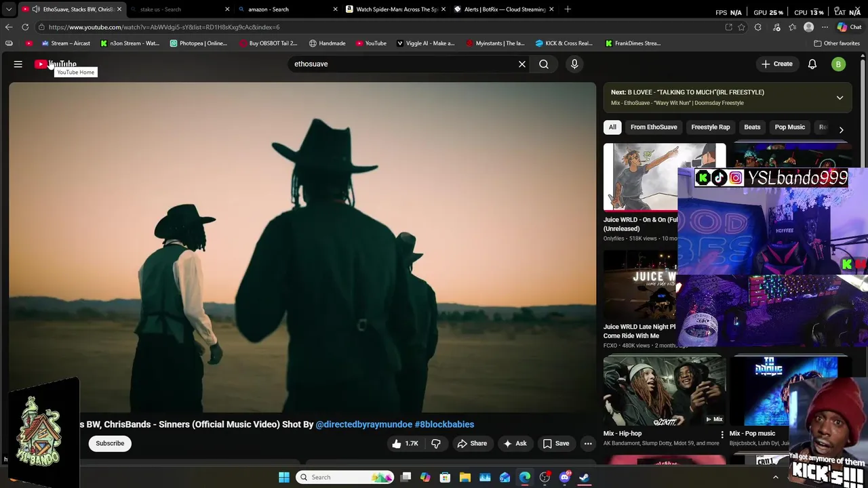This screenshot has height=488, width=868.
Task: Open more actions under the video
Action: (588, 443)
